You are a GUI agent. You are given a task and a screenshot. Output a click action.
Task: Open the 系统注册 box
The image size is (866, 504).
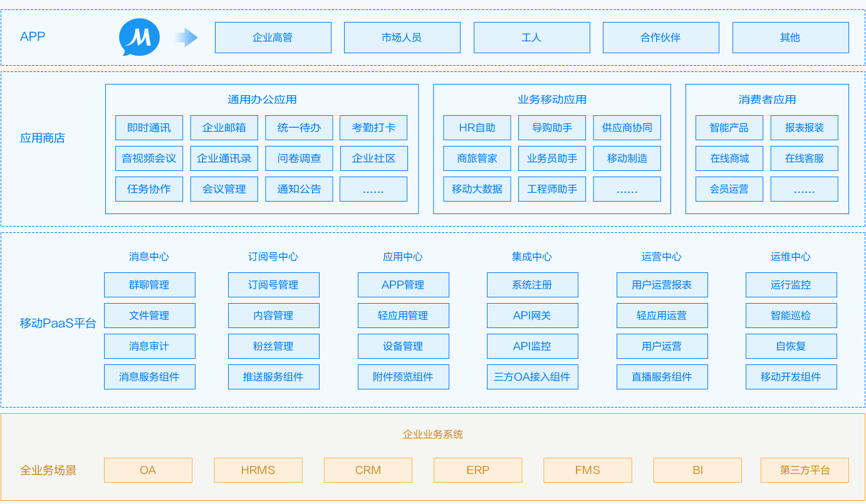pyautogui.click(x=533, y=285)
